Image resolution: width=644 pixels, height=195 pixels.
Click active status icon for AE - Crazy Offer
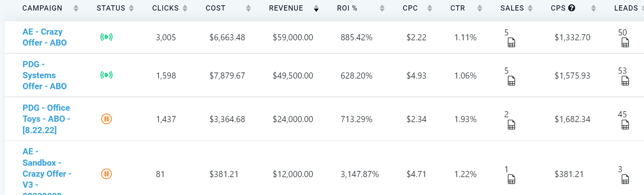click(x=107, y=37)
